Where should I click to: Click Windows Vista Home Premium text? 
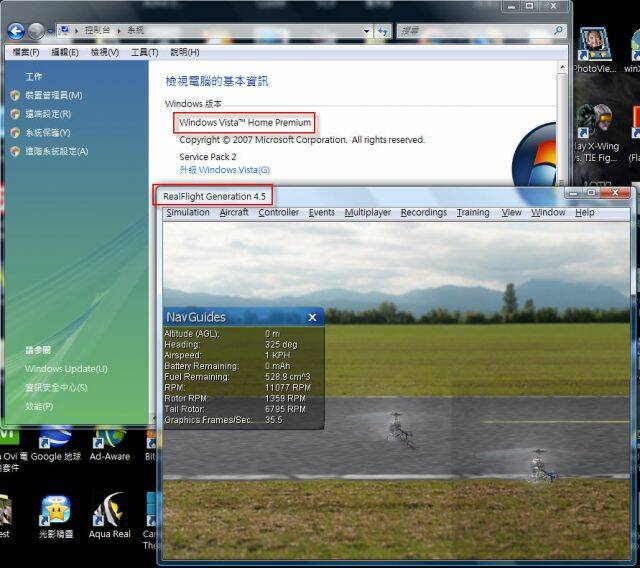[245, 122]
